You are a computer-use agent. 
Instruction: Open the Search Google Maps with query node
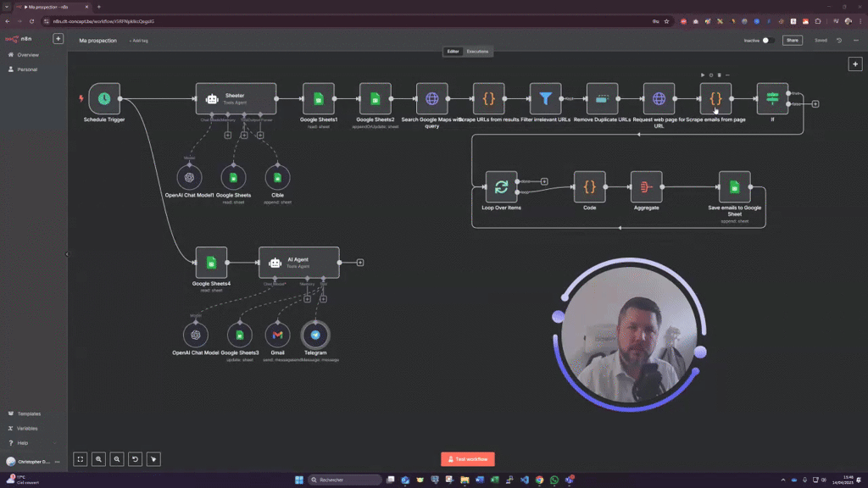click(431, 98)
